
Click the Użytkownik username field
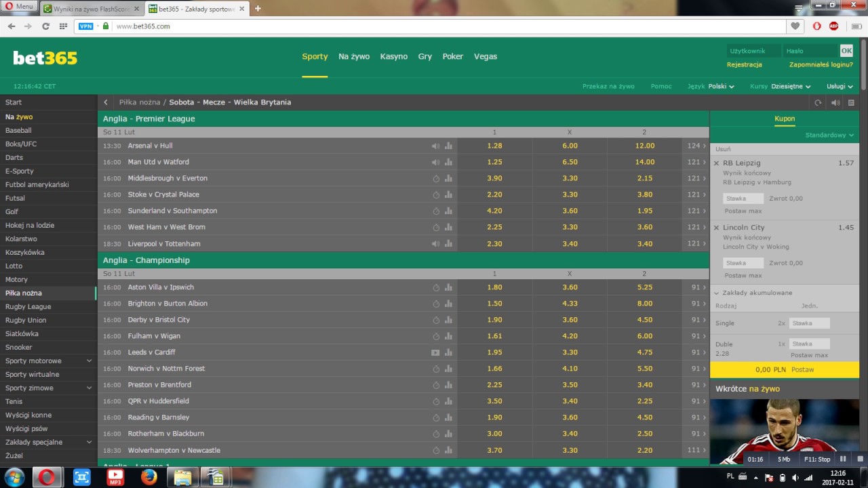coord(753,51)
